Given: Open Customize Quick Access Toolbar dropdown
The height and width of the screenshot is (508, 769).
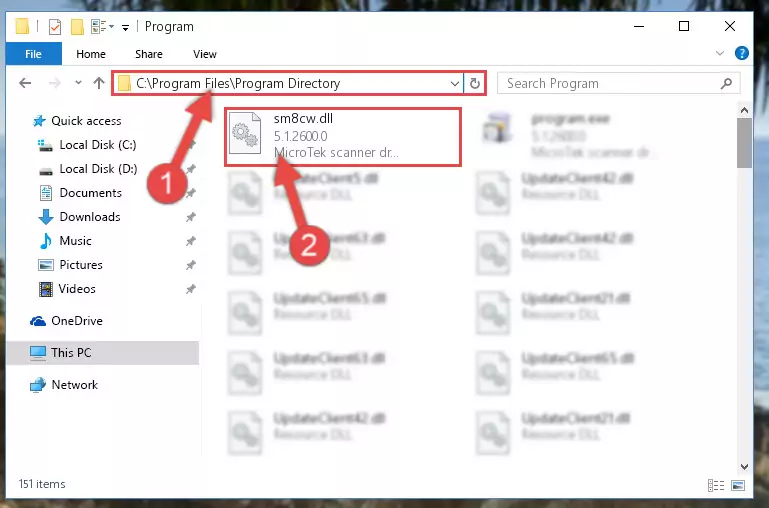Looking at the screenshot, I should tap(126, 27).
